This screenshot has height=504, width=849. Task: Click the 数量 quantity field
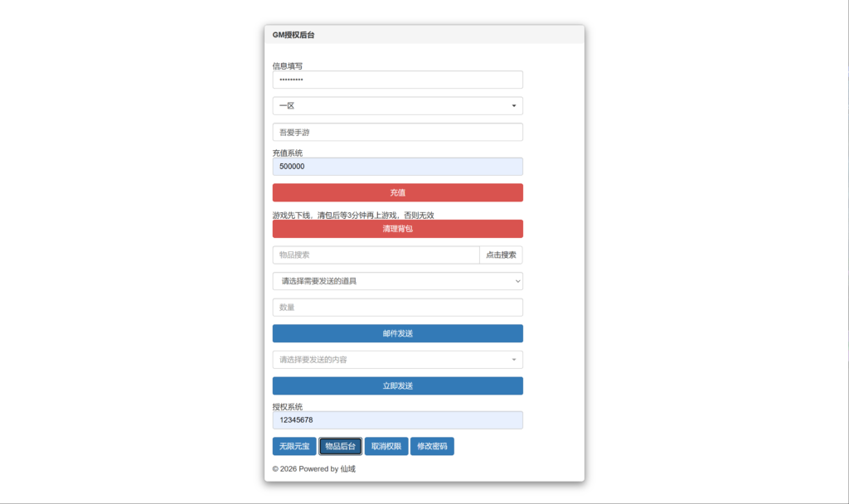pos(397,308)
